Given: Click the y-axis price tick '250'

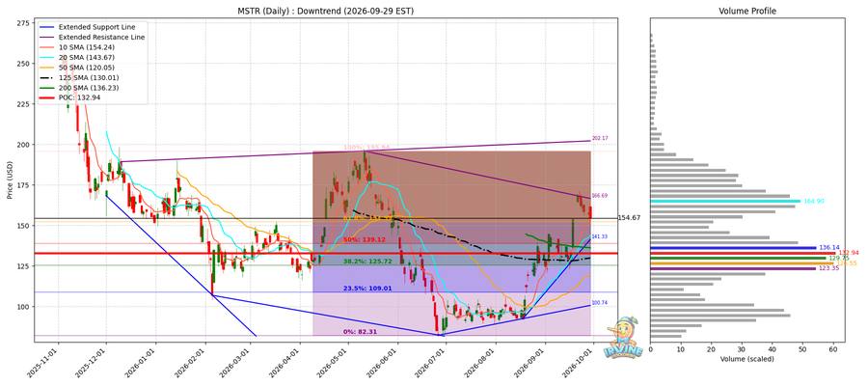Looking at the screenshot, I should tap(24, 64).
